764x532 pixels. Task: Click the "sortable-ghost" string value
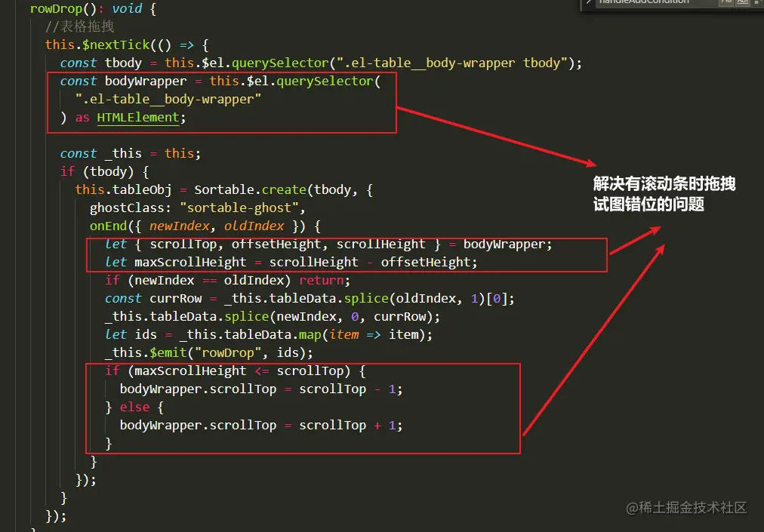pos(239,208)
